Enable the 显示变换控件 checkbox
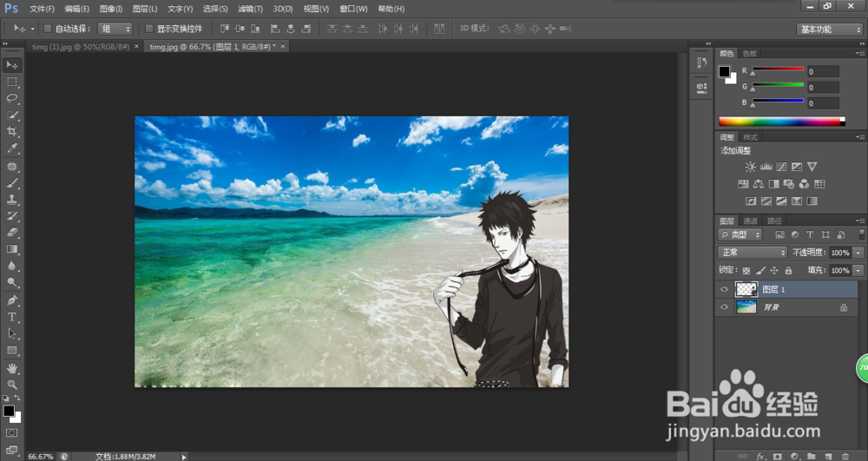 pos(149,29)
